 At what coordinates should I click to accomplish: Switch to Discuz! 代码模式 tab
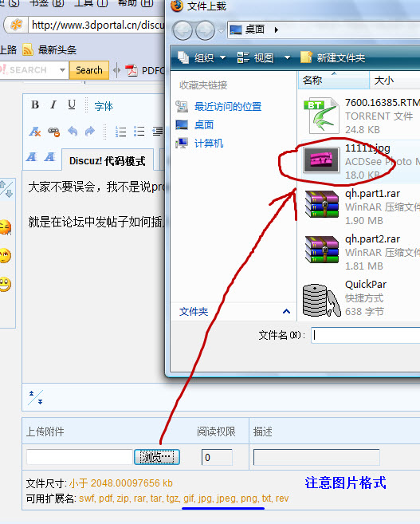coord(107,161)
